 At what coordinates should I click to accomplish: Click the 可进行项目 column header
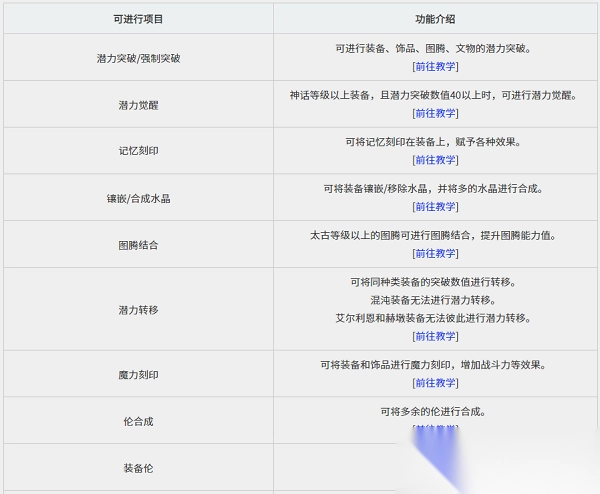[x=138, y=19]
